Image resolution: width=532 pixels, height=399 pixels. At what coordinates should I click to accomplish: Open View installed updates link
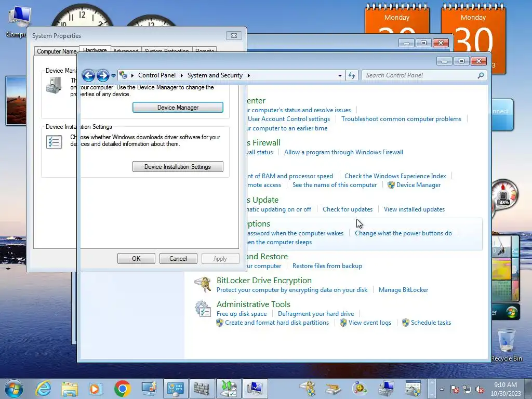click(x=414, y=209)
